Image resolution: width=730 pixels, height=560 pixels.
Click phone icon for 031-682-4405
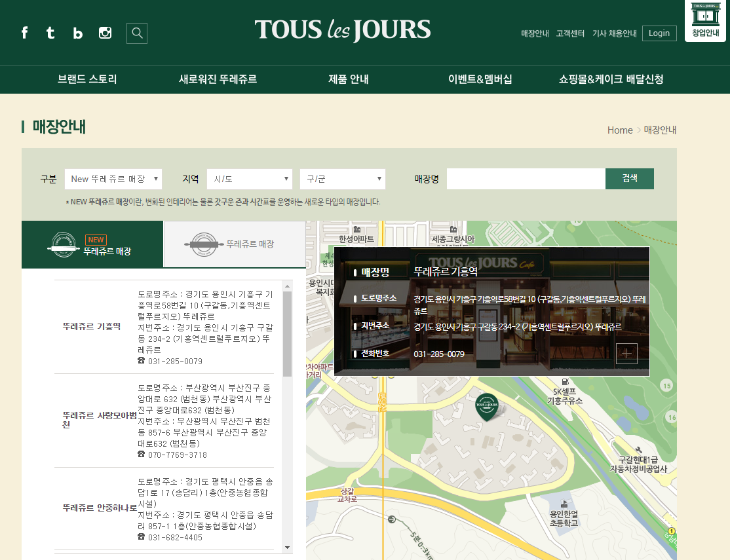coord(141,536)
